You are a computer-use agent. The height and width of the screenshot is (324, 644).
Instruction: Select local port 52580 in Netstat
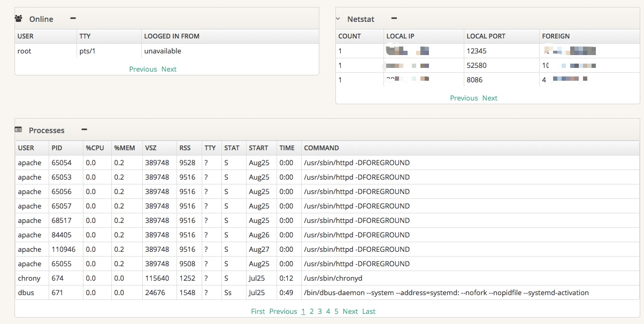click(501, 66)
